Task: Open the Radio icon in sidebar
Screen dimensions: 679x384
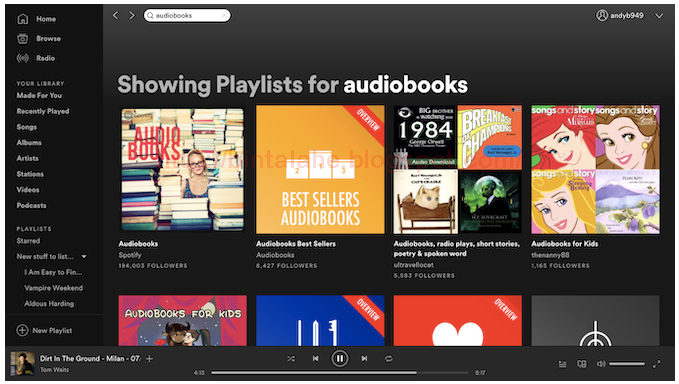Action: pos(23,58)
